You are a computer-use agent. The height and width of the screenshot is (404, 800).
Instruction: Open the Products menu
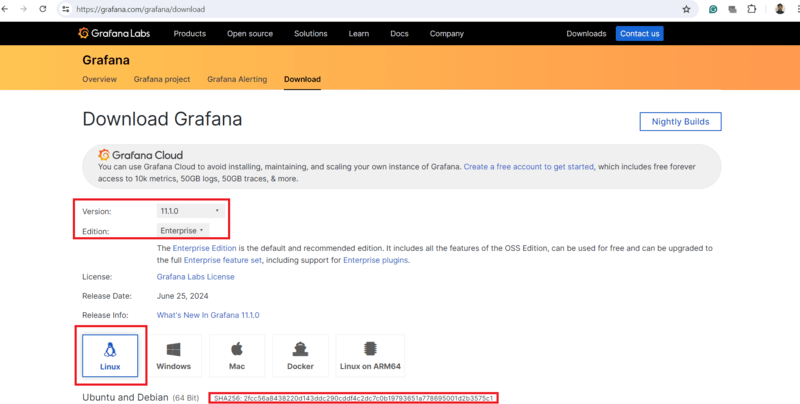point(190,34)
